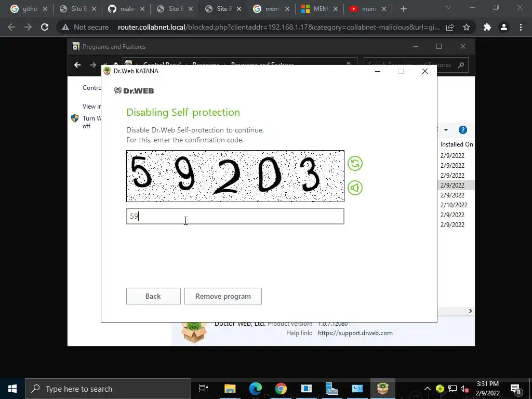This screenshot has width=532, height=399.
Task: Open the Chrome profile icon
Action: coord(504,27)
